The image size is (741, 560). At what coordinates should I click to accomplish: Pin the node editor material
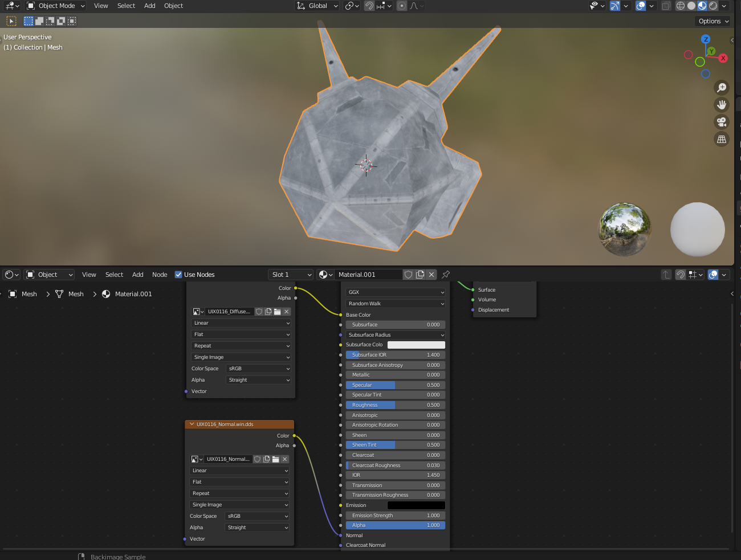(446, 275)
